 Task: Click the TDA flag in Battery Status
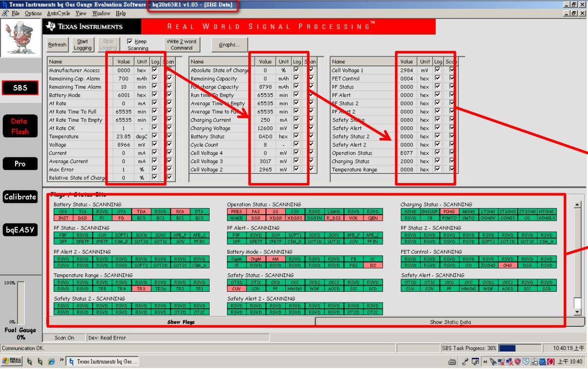(141, 212)
